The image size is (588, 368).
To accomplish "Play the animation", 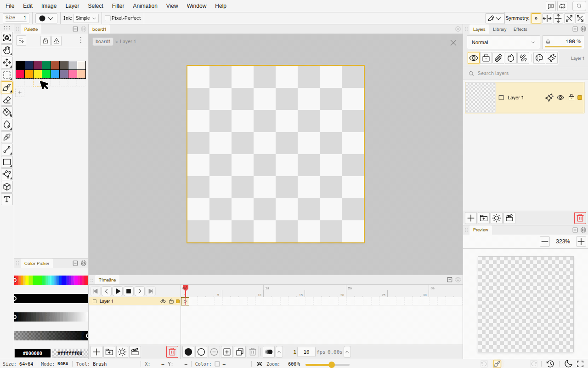I will [x=118, y=291].
